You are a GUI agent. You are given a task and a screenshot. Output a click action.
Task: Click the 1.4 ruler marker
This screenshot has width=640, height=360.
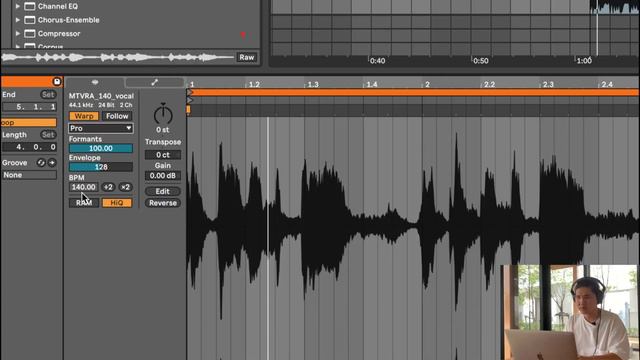371,84
